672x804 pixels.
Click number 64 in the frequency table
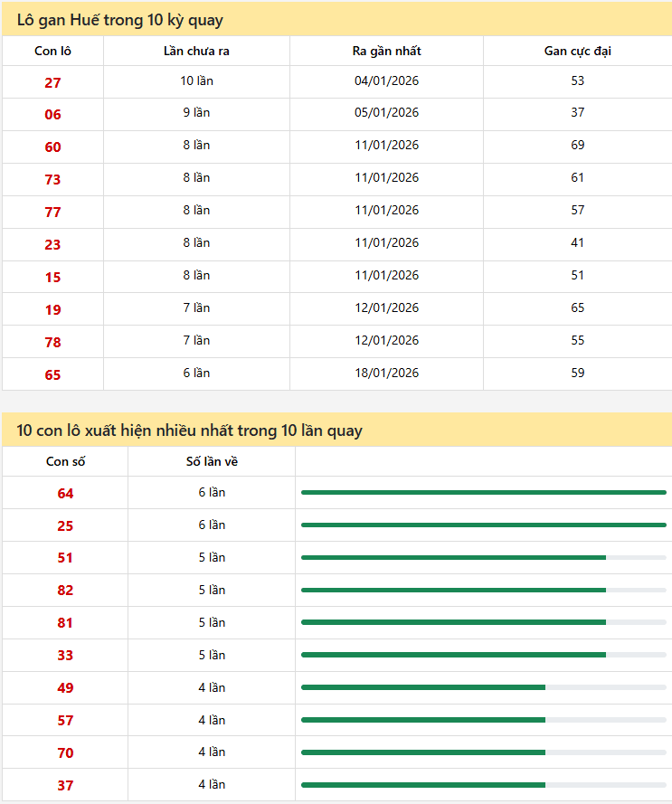65,494
